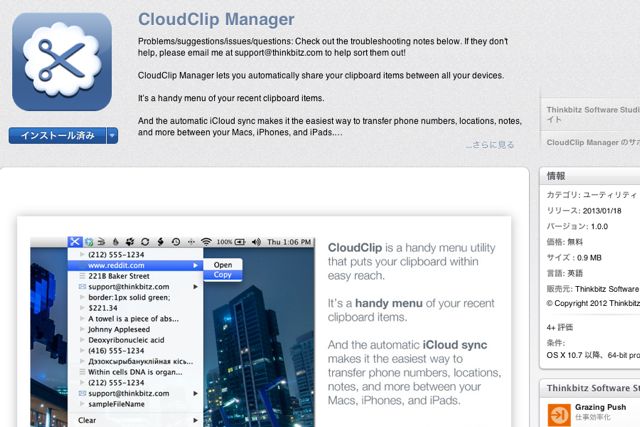The height and width of the screenshot is (427, 640).
Task: Select the $221.34 clipboard item
Action: click(x=136, y=308)
